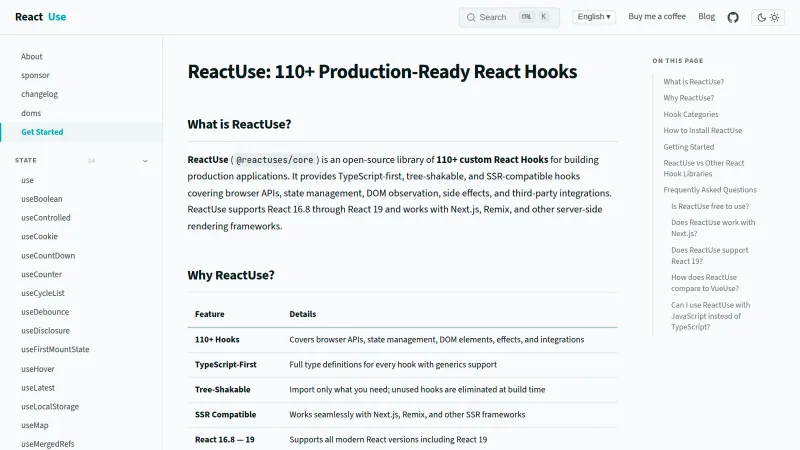The height and width of the screenshot is (450, 800).
Task: Jump to How to Install ReactUse
Action: (703, 131)
